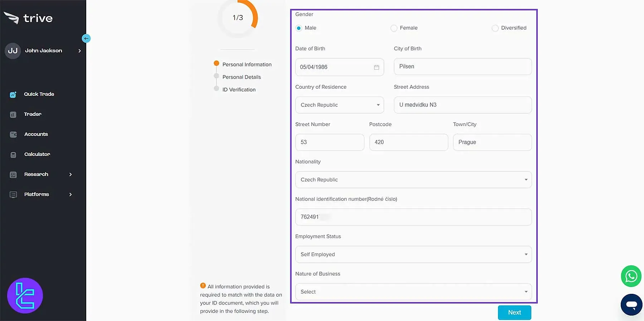Screen dimensions: 644x321
Task: Click the Trive logo
Action: (x=28, y=18)
